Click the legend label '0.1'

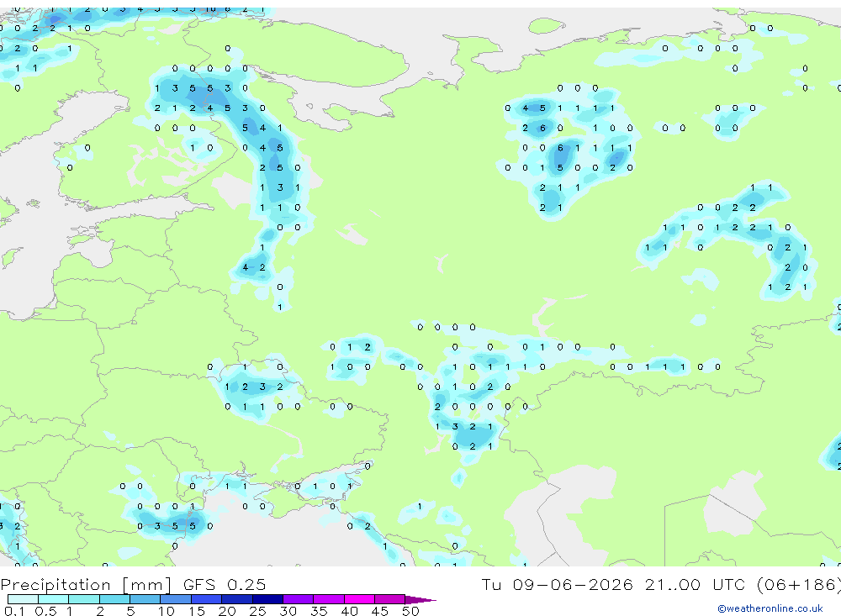pos(14,611)
